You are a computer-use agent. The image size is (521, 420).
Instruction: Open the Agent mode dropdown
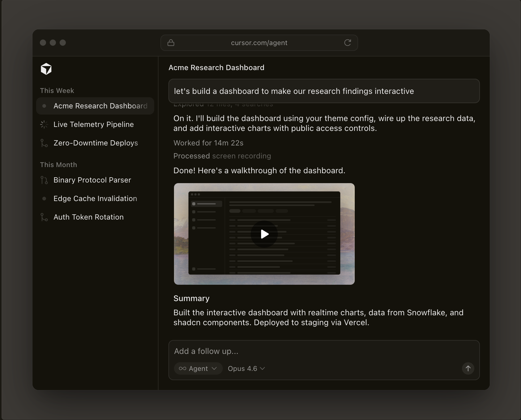198,368
